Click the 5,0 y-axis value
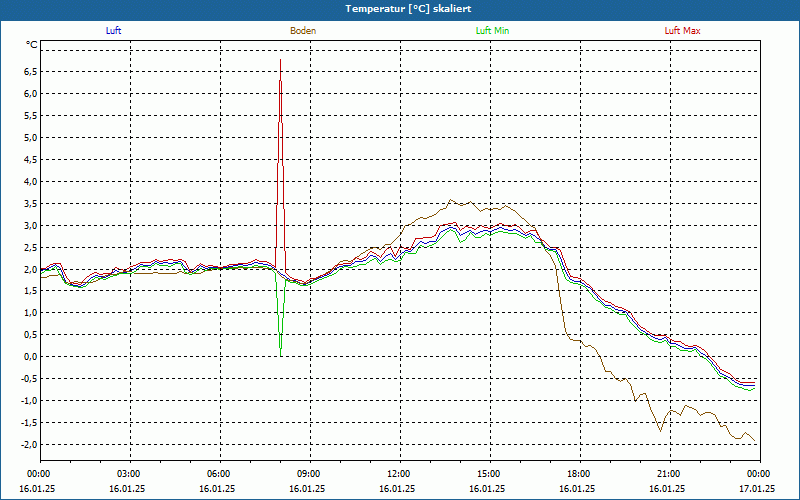The image size is (800, 500). click(x=31, y=138)
